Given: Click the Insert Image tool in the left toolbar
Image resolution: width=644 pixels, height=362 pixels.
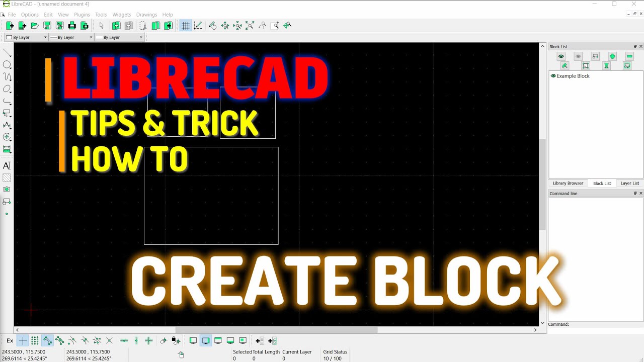Looking at the screenshot, I should point(7,190).
